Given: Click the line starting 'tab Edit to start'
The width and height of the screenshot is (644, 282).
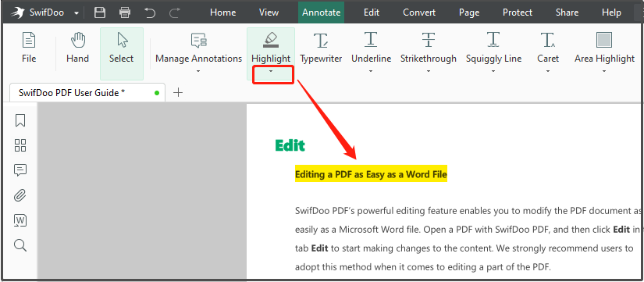Looking at the screenshot, I should click(x=464, y=248).
